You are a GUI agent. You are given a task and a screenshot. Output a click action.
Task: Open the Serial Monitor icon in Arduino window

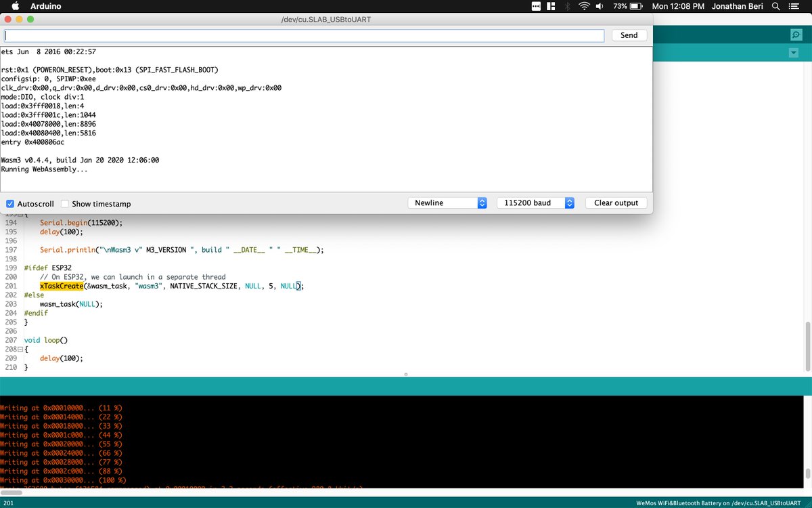click(x=796, y=35)
